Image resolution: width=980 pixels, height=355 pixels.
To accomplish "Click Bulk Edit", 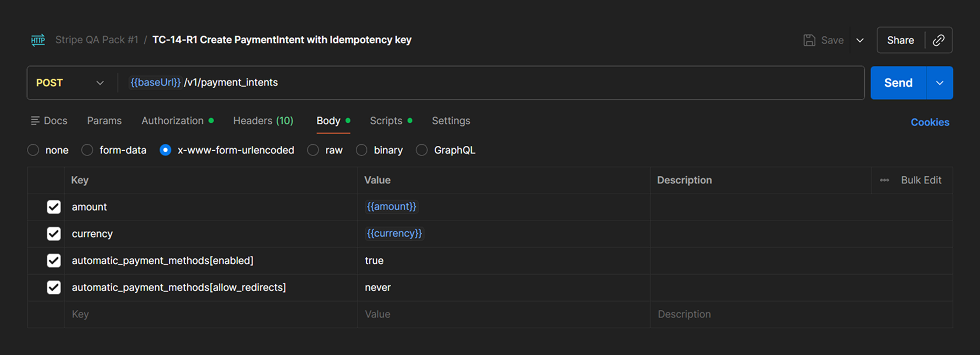I will [x=921, y=180].
